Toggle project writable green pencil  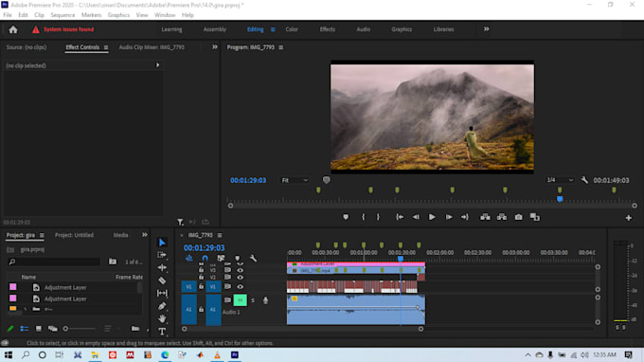coord(10,329)
